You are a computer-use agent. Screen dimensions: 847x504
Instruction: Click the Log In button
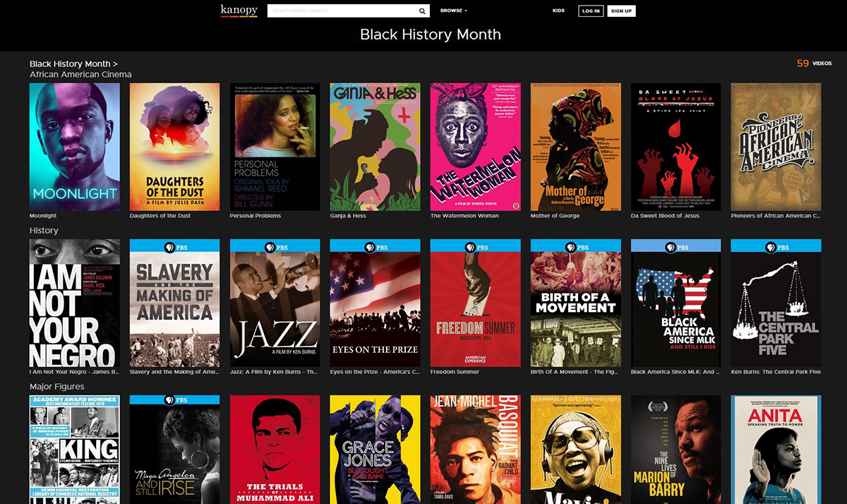tap(591, 11)
